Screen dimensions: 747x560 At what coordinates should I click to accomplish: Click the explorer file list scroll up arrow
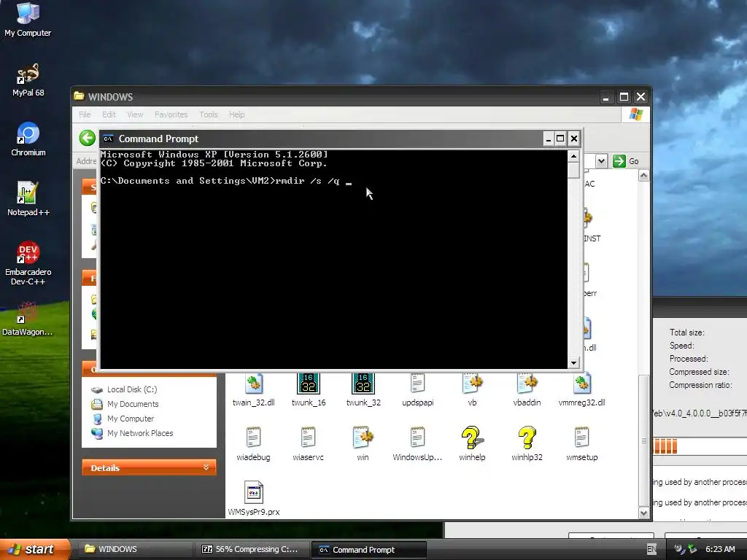[643, 176]
